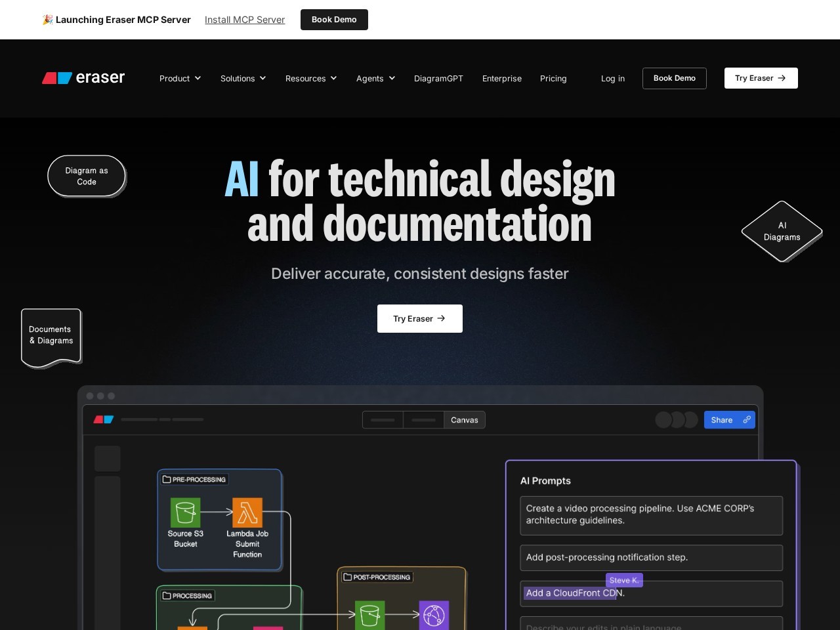The image size is (840, 630).
Task: Click Book Demo in the announcement banner
Action: [x=334, y=20]
